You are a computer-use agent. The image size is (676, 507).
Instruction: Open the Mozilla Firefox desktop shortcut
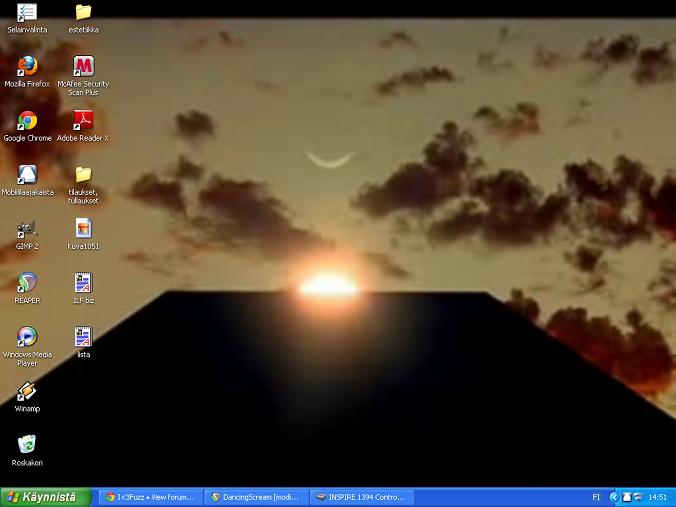[27, 67]
